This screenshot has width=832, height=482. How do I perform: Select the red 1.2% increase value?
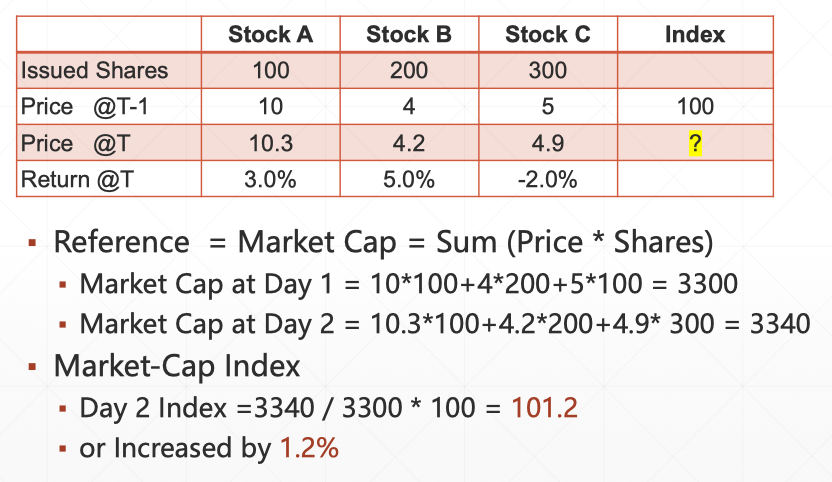[x=309, y=447]
